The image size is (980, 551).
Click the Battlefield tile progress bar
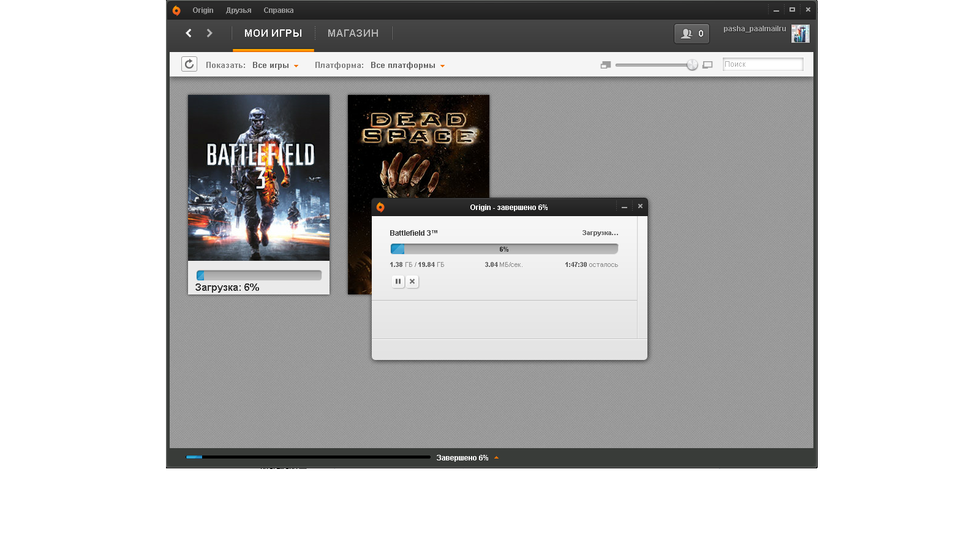259,275
